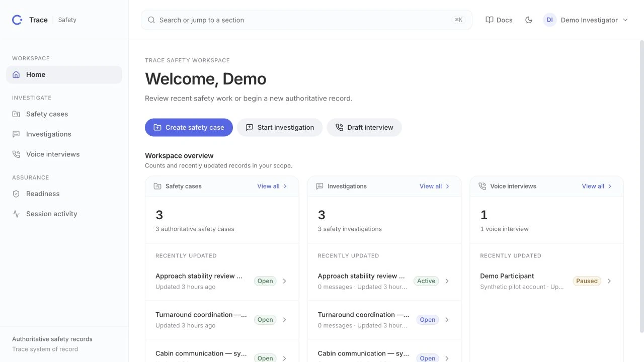Click the Voice interviews View all chevron arrow
This screenshot has height=362, width=644.
(x=610, y=186)
